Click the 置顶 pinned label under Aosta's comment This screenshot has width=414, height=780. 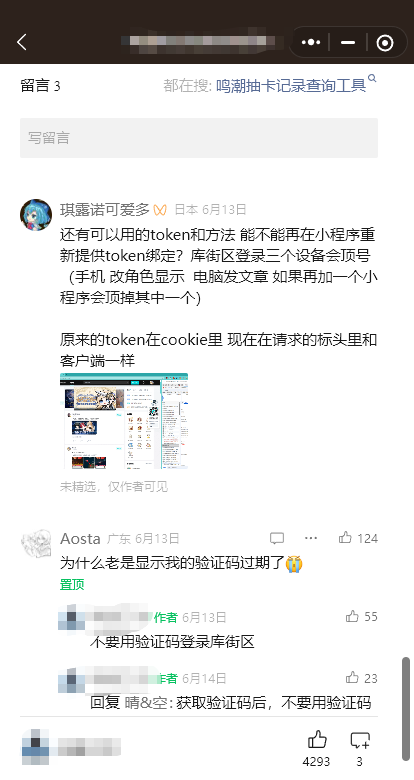coord(72,585)
